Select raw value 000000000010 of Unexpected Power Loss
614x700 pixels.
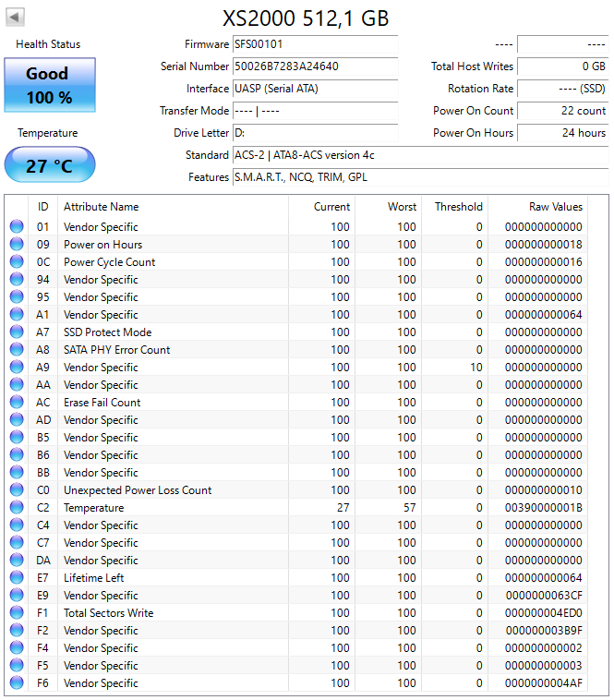tap(544, 490)
